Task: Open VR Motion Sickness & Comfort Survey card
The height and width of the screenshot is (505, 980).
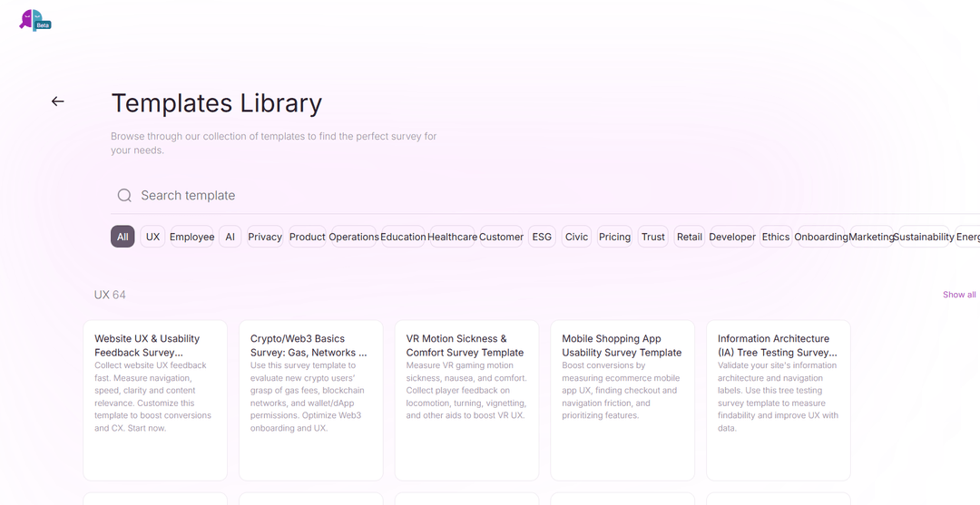Action: 466,400
